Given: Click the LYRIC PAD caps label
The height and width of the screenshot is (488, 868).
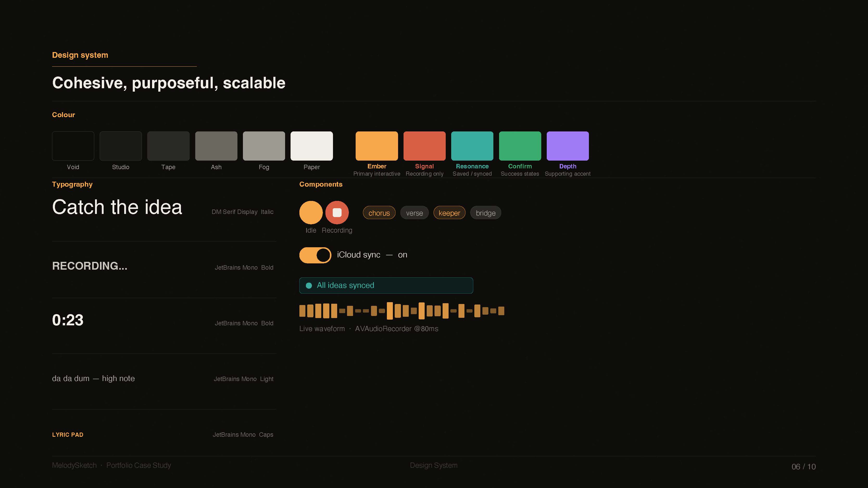Looking at the screenshot, I should [x=67, y=434].
